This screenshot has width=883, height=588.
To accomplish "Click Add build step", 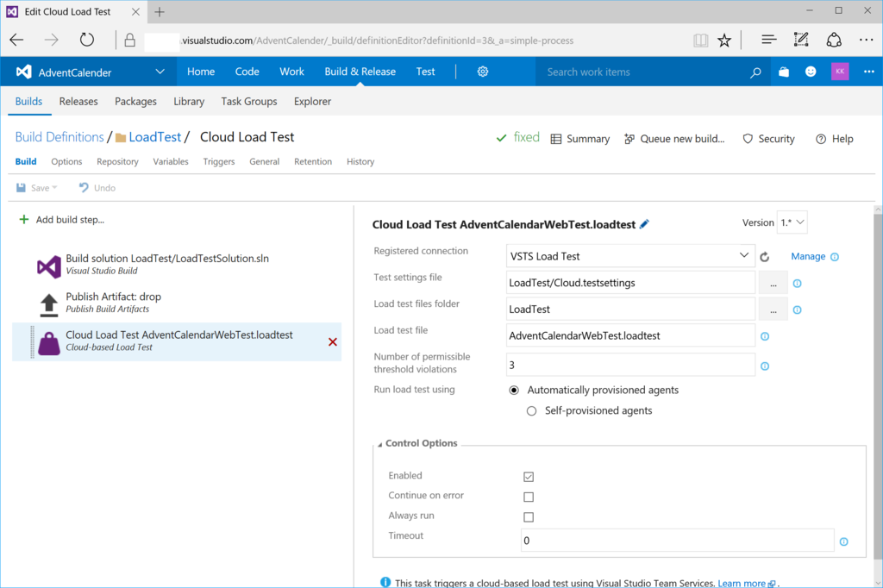I will coord(61,220).
